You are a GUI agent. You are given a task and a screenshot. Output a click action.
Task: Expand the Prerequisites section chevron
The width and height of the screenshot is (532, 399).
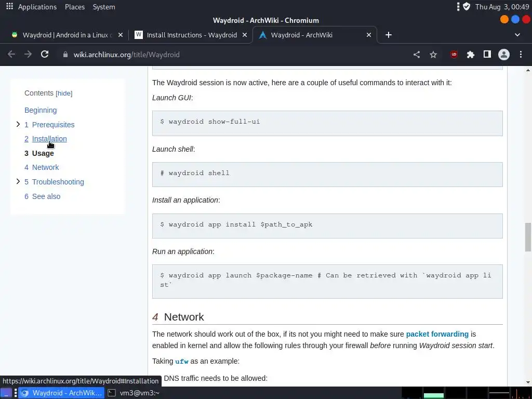18,125
